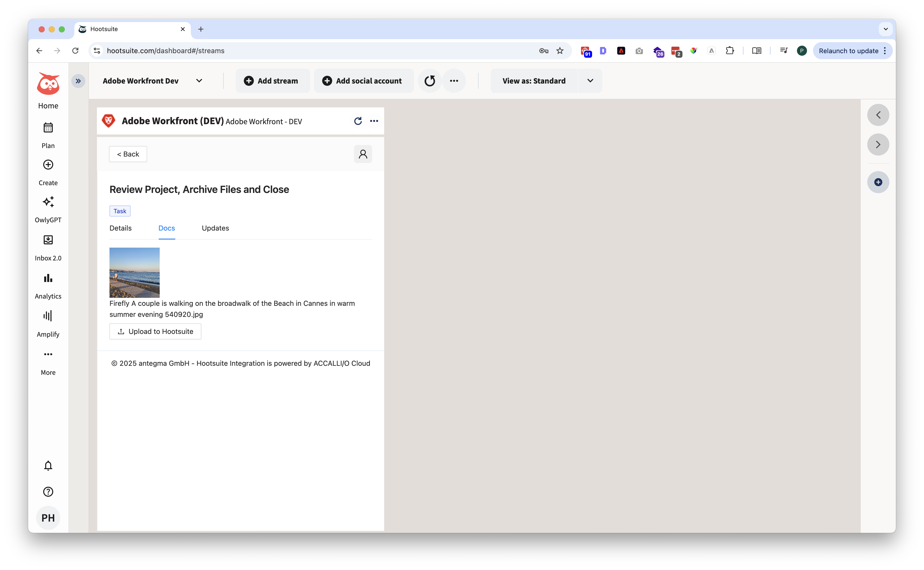Click the Adobe Workfront stream logo
The width and height of the screenshot is (924, 570).
click(x=109, y=121)
